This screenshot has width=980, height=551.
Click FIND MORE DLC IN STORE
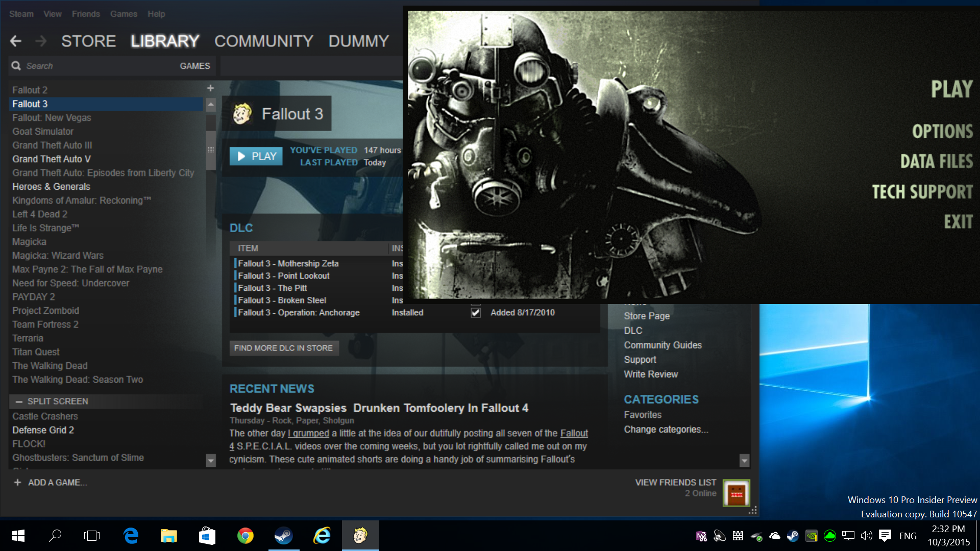[283, 348]
